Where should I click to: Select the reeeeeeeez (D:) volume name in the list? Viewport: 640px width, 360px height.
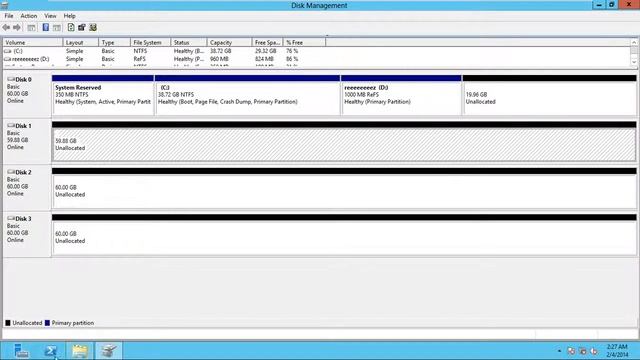(31, 59)
